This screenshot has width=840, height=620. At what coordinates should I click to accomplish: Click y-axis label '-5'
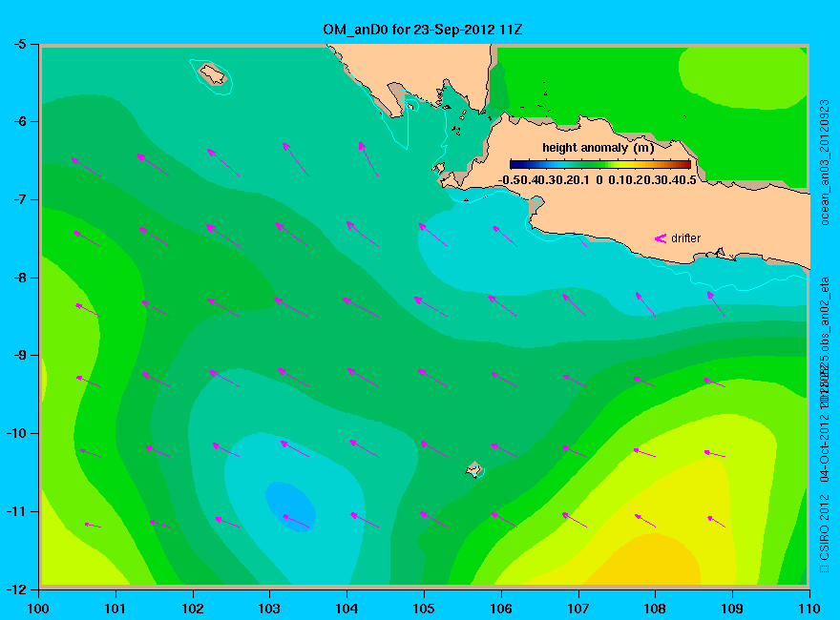19,44
